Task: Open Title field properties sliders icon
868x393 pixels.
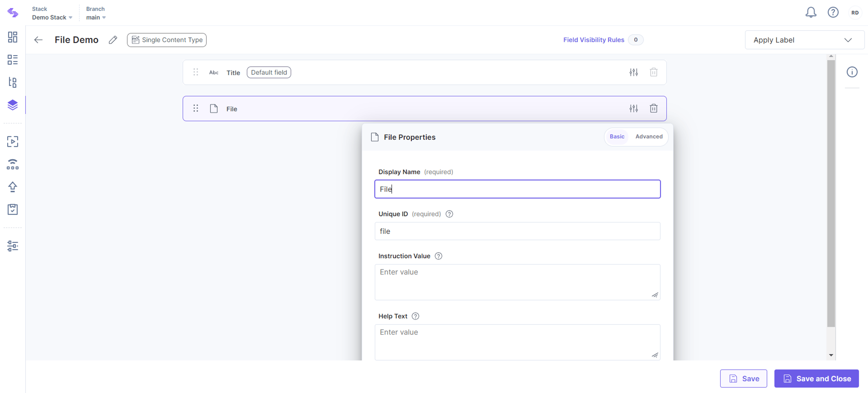Action: tap(633, 72)
